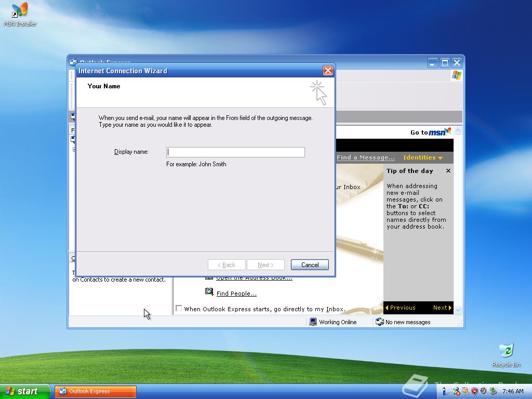Click the MSN butterfly tray icon
Screen dimensions: 532x399
coord(465,391)
